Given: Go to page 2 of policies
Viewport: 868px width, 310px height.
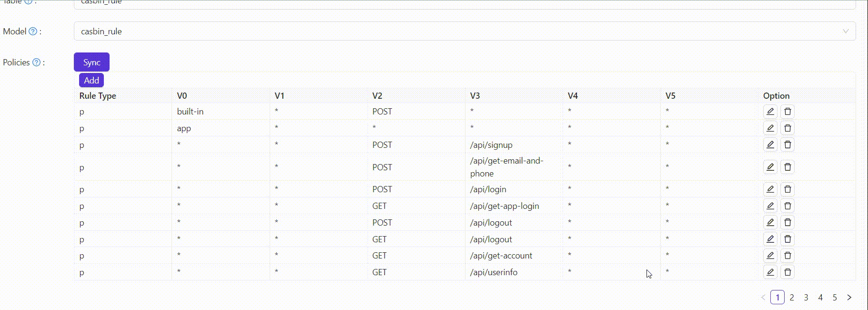Looking at the screenshot, I should click(x=792, y=298).
